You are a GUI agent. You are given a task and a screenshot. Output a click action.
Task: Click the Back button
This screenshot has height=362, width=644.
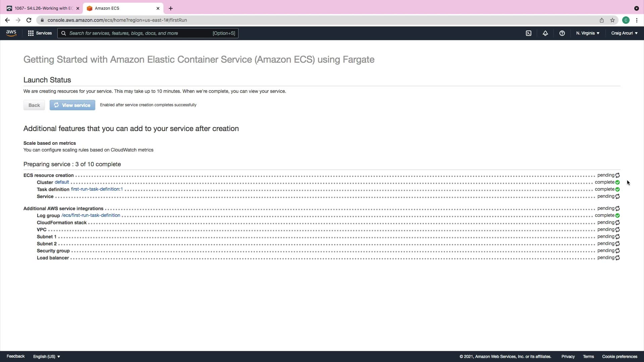pyautogui.click(x=34, y=105)
